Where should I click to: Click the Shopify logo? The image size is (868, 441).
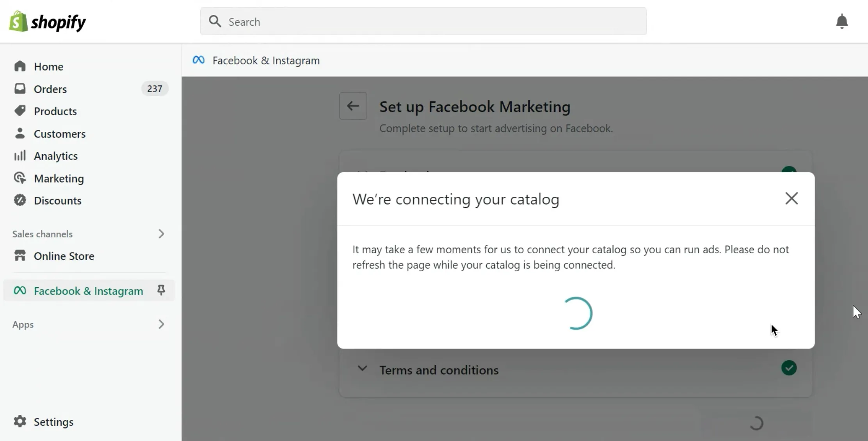(x=48, y=22)
